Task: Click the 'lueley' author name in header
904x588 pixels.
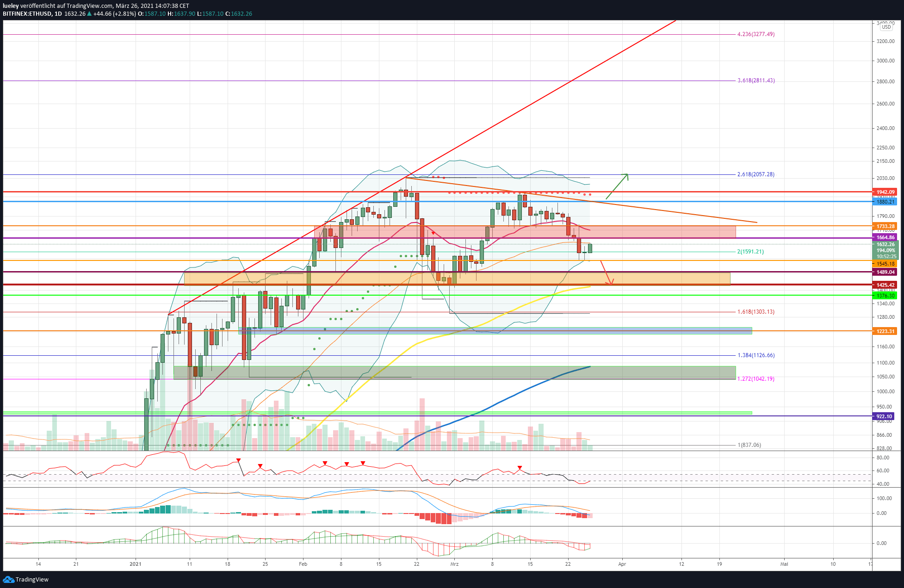Action: coord(11,6)
